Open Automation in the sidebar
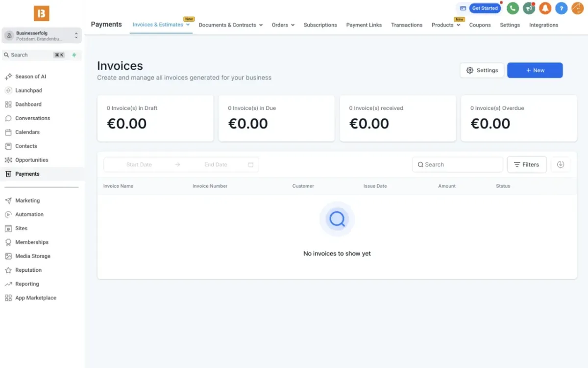 pyautogui.click(x=29, y=214)
